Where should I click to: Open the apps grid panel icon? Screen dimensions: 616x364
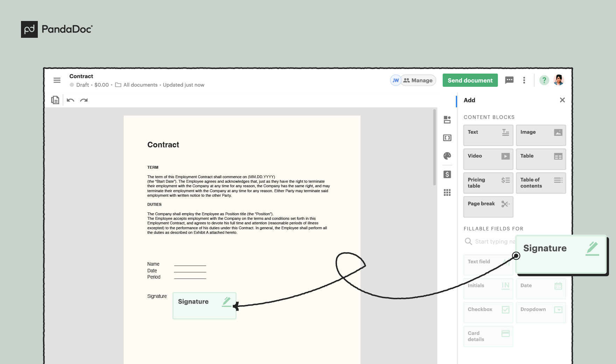click(447, 192)
